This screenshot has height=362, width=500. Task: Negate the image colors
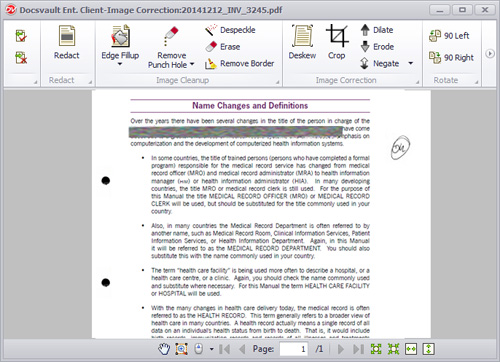pyautogui.click(x=379, y=63)
